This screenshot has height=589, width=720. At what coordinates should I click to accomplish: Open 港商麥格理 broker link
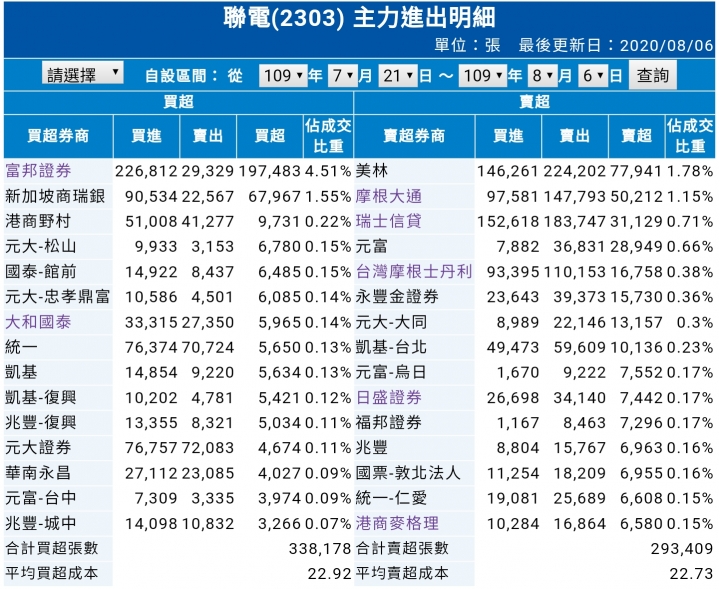click(x=398, y=523)
